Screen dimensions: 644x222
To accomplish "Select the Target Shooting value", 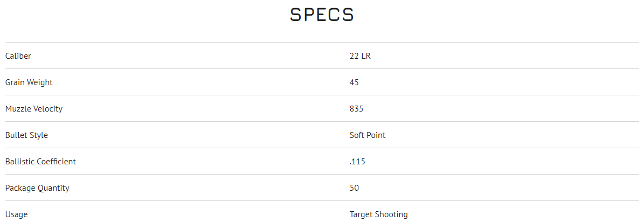I will pos(378,214).
